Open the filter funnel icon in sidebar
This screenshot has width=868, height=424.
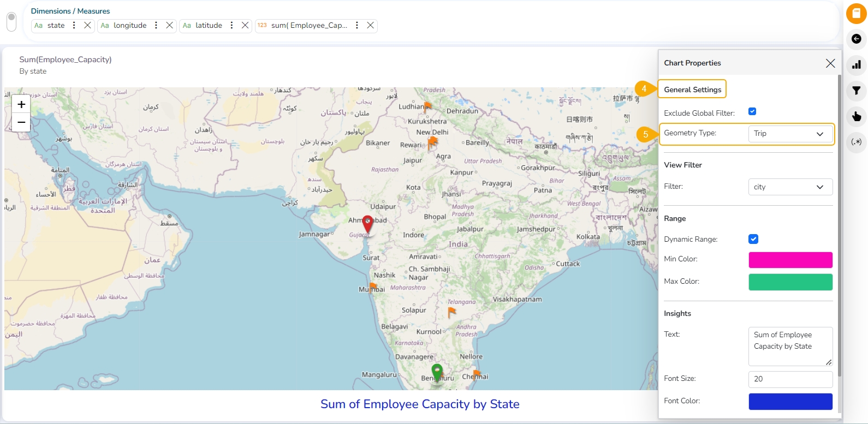point(856,91)
